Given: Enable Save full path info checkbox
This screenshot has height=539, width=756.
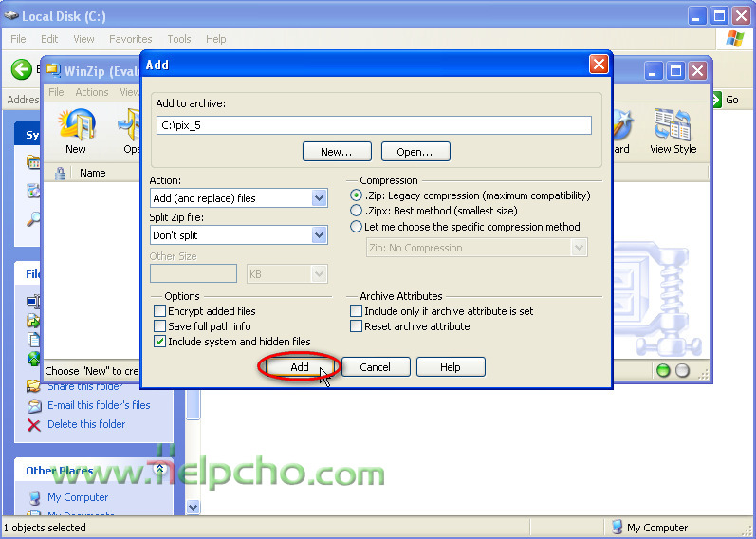Looking at the screenshot, I should (159, 326).
